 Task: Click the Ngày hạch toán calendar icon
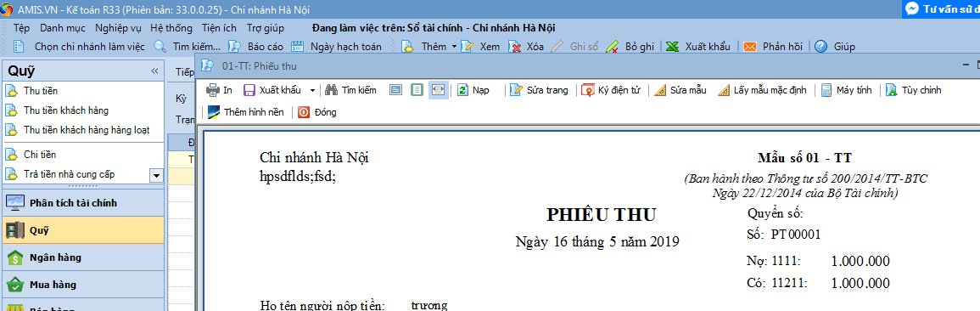tap(297, 46)
